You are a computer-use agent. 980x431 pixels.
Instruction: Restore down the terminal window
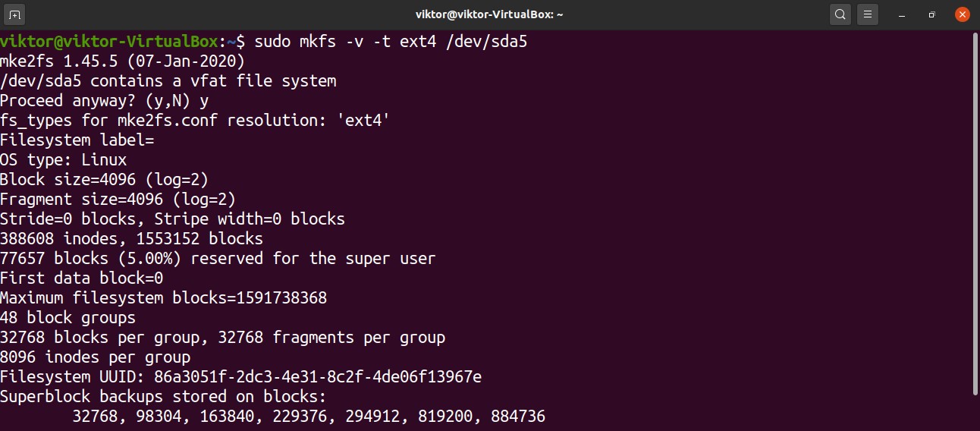(931, 14)
